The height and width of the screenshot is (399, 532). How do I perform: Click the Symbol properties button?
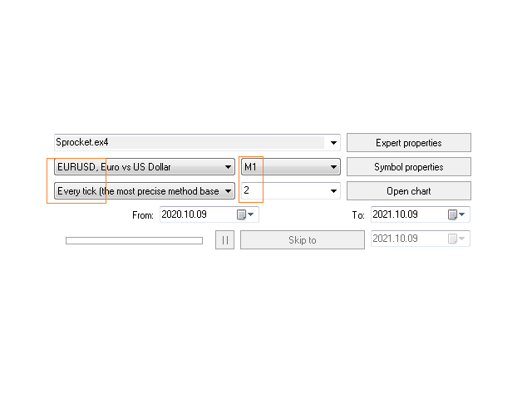[x=409, y=167]
